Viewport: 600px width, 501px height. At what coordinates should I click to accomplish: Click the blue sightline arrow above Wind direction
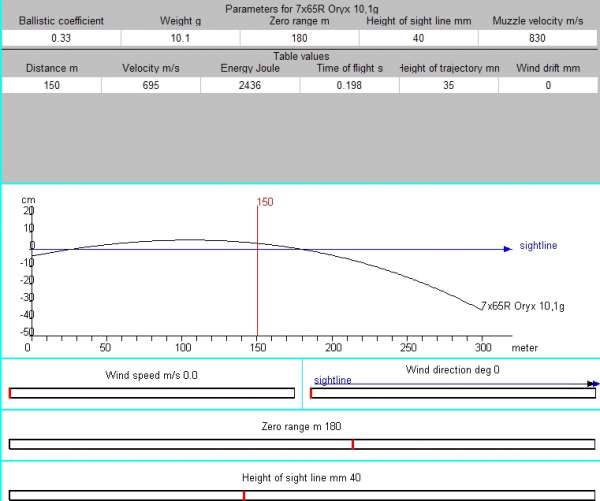click(592, 383)
